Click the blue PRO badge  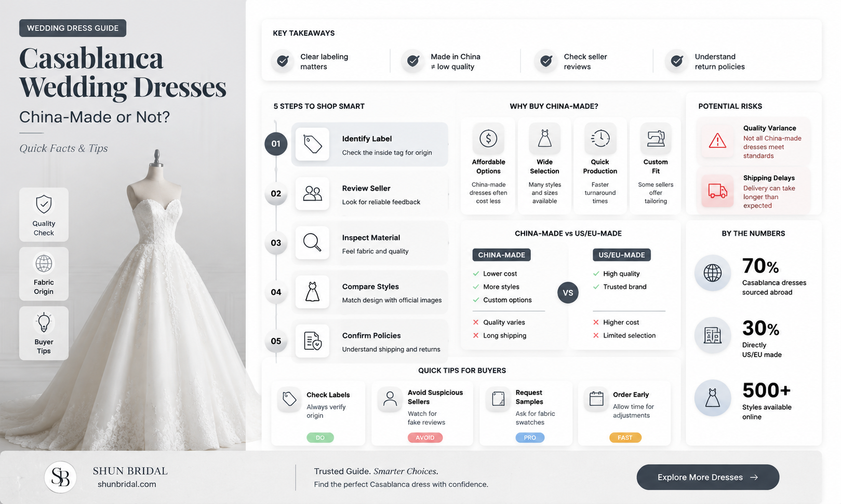click(x=530, y=438)
